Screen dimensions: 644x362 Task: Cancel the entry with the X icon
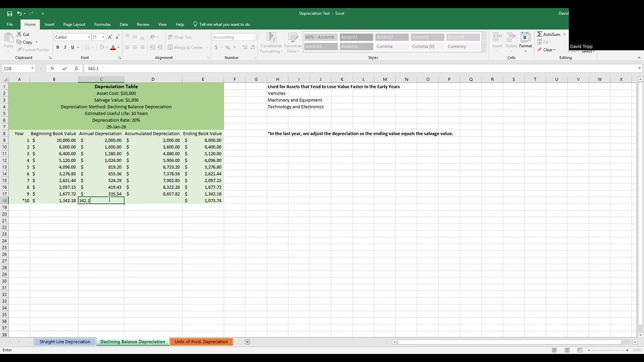click(x=52, y=68)
